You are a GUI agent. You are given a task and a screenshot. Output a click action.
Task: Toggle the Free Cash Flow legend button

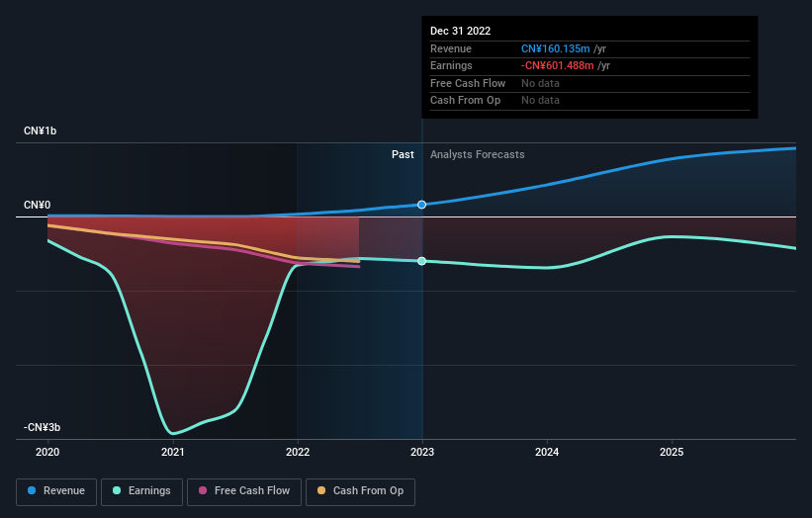pos(244,491)
